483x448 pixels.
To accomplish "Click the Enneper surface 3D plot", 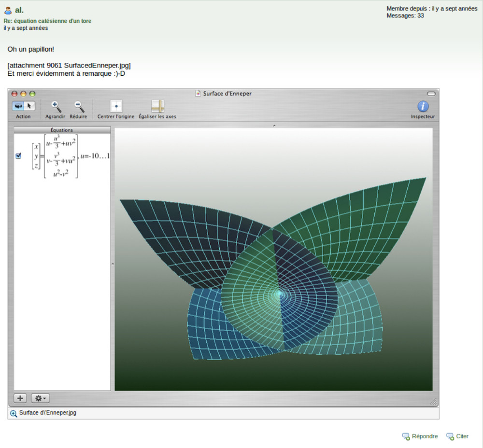I will tap(273, 270).
